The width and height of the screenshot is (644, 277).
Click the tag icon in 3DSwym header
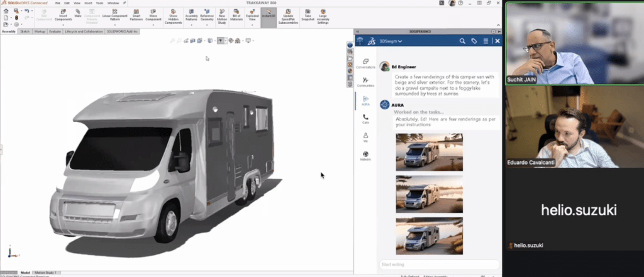[474, 41]
